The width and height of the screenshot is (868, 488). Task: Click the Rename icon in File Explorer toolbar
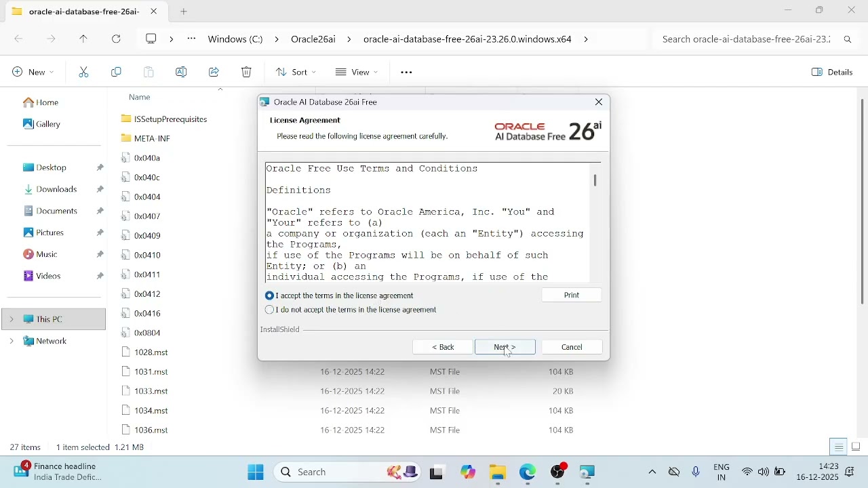[x=182, y=73]
